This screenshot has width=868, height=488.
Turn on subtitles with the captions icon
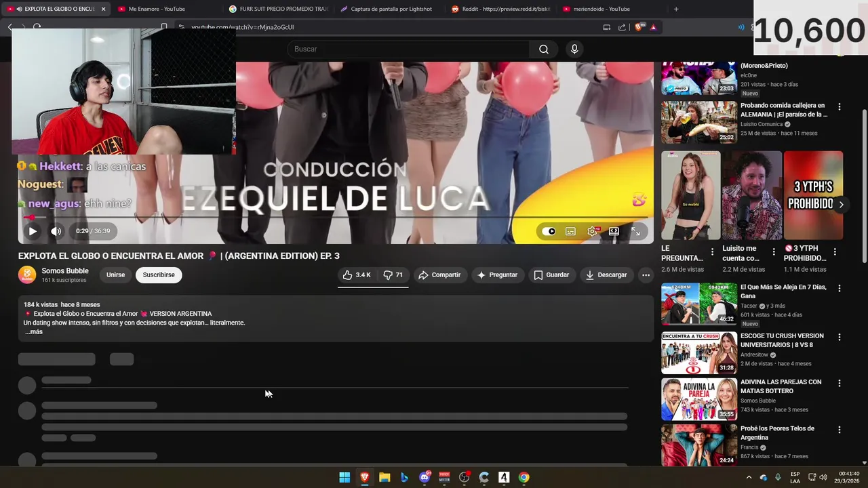click(570, 231)
